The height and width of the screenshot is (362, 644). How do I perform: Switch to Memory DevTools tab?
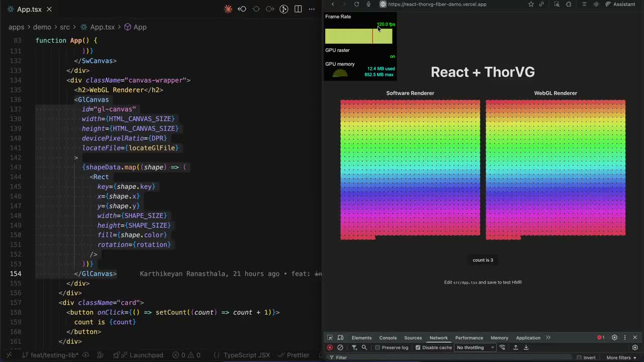tap(499, 338)
